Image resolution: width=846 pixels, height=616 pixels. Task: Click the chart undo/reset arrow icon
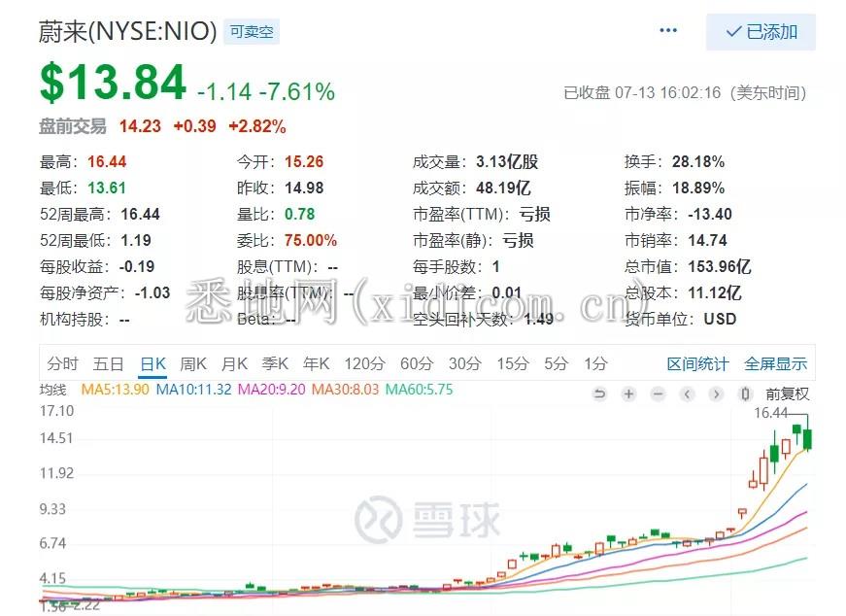click(599, 394)
